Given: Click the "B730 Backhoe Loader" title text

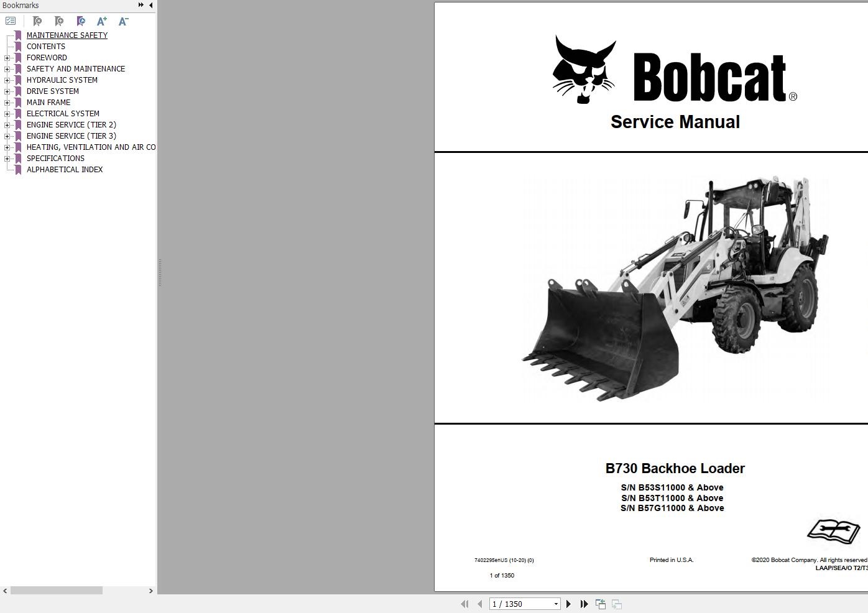Looking at the screenshot, I should click(675, 468).
